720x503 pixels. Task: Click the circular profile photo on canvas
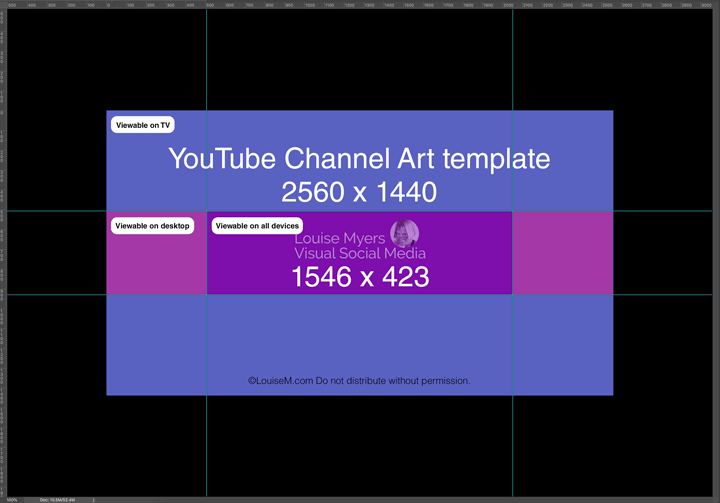[405, 233]
